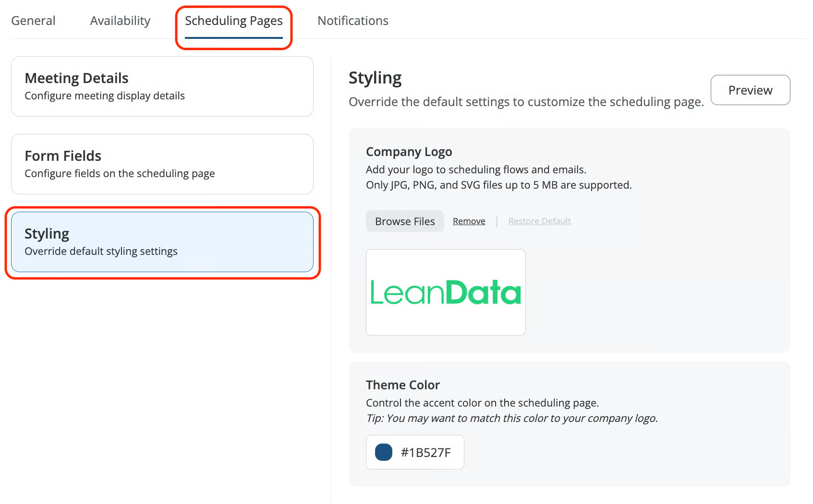Click the Preview button
The image size is (813, 504).
coord(750,90)
